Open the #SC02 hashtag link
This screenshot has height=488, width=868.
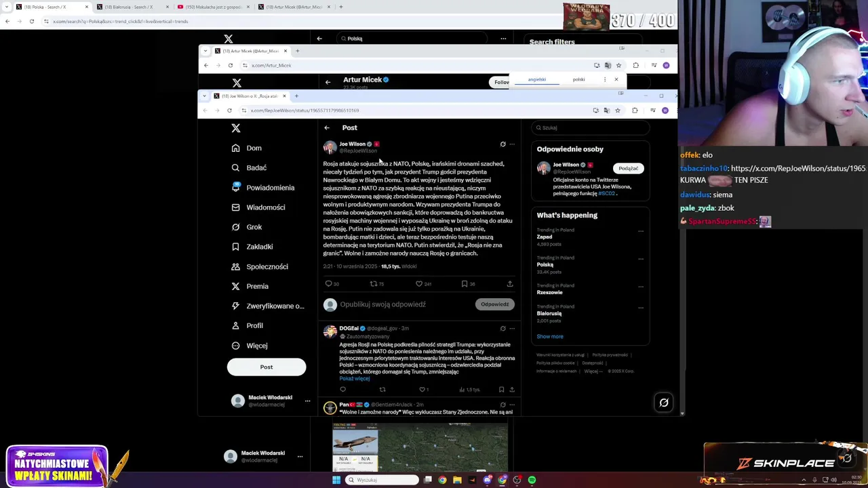[606, 194]
